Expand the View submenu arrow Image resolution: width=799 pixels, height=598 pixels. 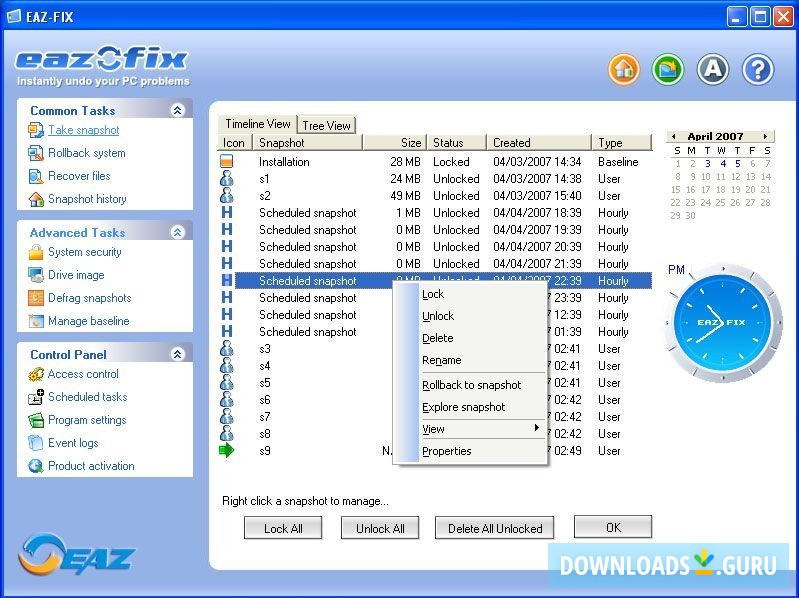(536, 428)
